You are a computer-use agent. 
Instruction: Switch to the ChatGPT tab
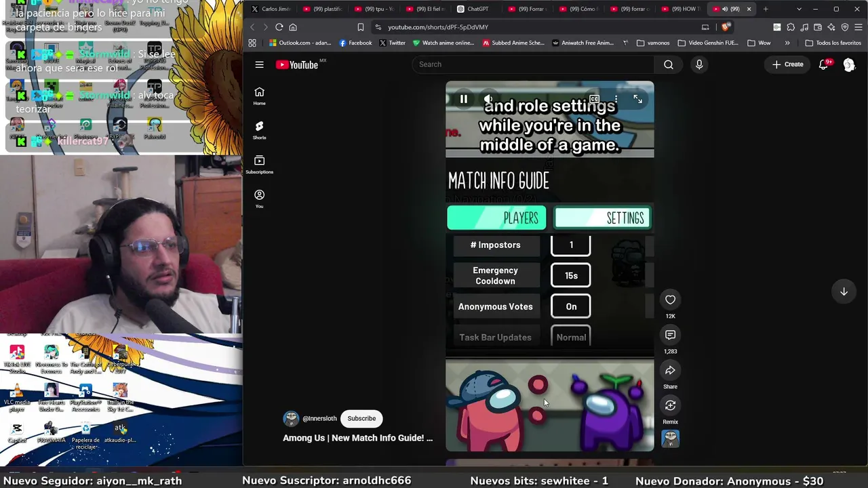[473, 9]
